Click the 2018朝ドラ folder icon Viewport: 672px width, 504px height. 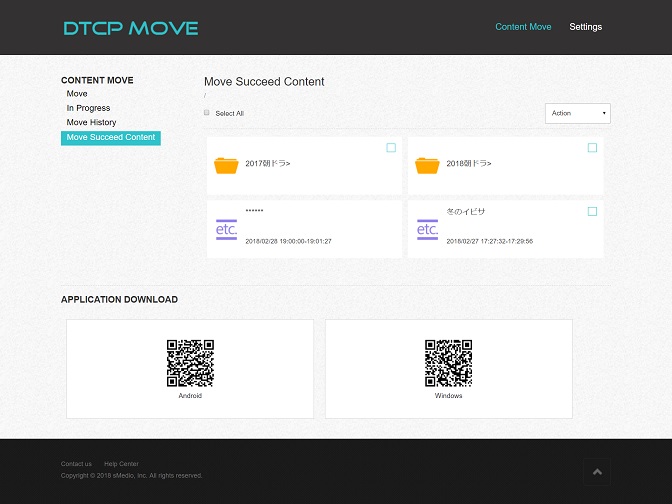point(427,165)
